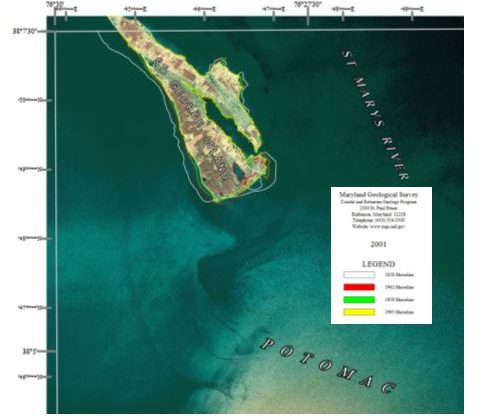Click the green shoreline legend swatch
This screenshot has width=495, height=420.
359,300
